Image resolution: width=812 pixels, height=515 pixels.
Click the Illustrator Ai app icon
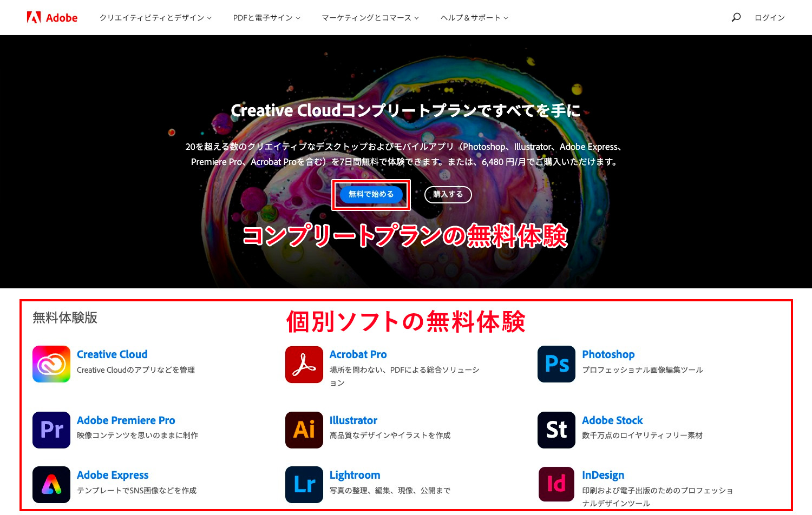(x=304, y=430)
